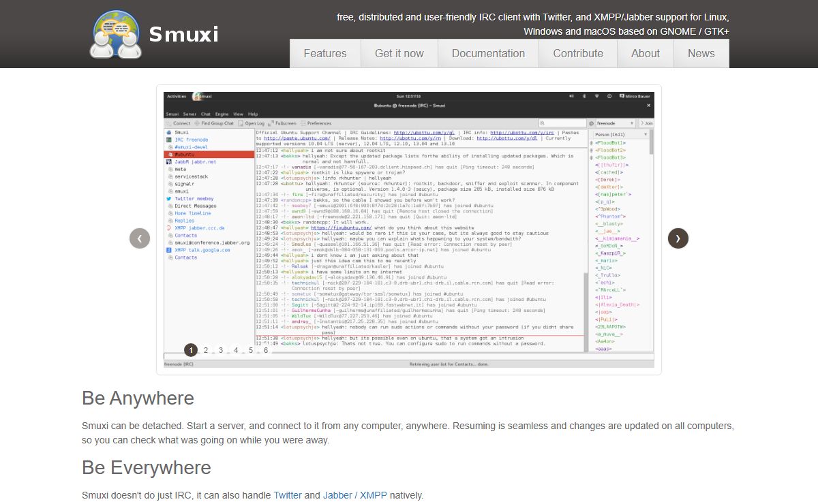Follow the Jabber / XMPP link
Screen dimensions: 818x504
[355, 495]
